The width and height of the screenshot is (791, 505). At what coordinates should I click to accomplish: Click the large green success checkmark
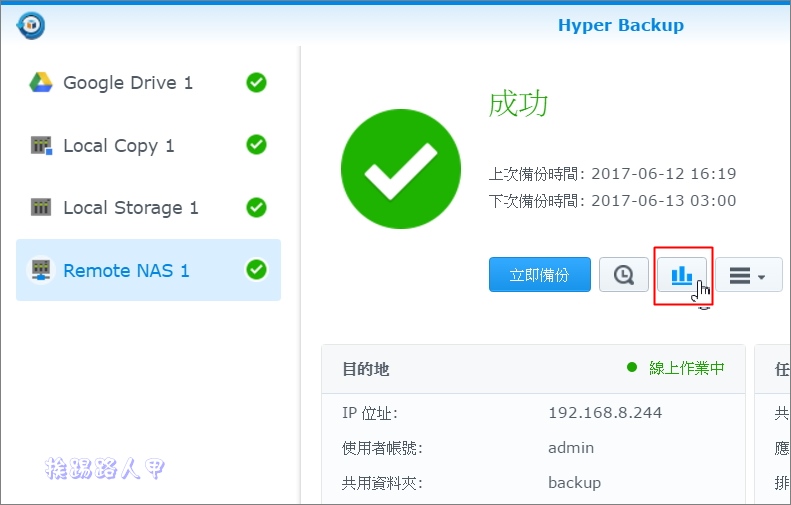(x=401, y=169)
